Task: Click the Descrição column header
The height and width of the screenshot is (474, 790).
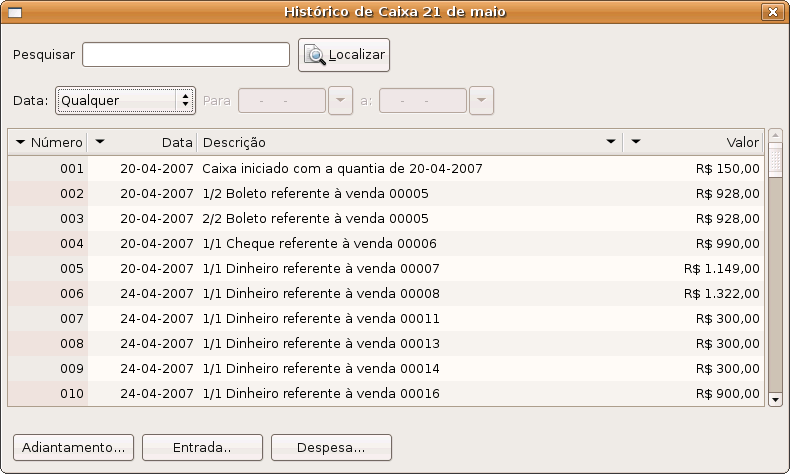Action: click(400, 143)
